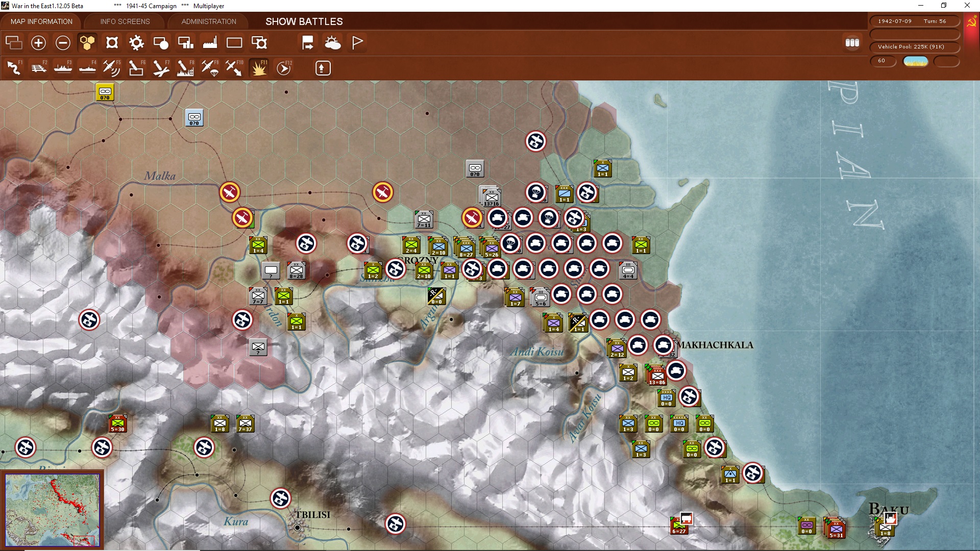This screenshot has height=551, width=980.
Task: Click the empty status box below date
Action: 915,34
